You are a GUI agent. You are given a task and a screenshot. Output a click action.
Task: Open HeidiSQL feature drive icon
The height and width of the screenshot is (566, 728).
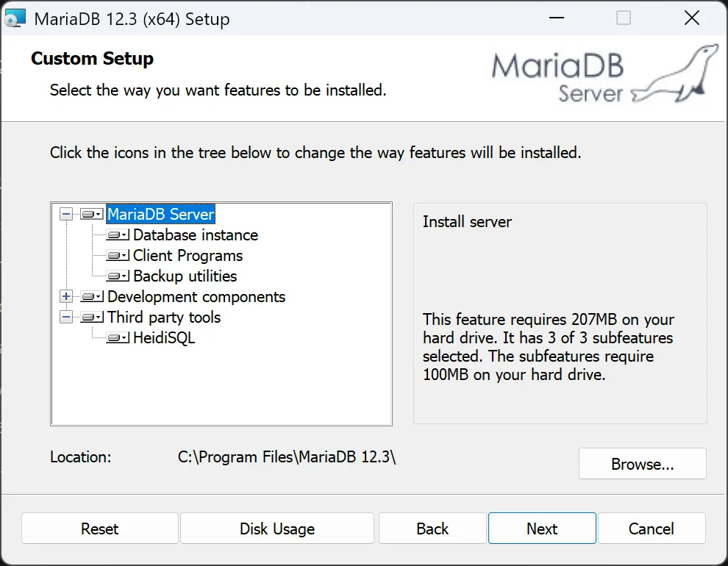click(118, 337)
